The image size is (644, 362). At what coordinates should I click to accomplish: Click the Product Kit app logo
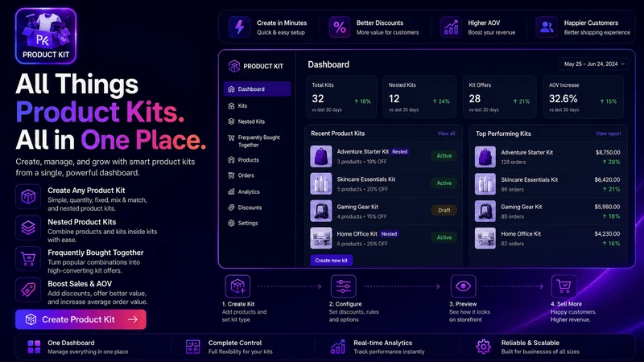[x=46, y=35]
